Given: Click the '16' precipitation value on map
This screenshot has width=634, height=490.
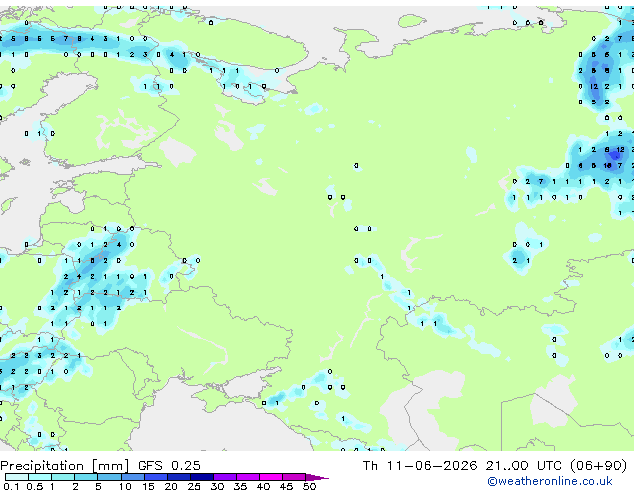Looking at the screenshot, I should pos(607,165).
